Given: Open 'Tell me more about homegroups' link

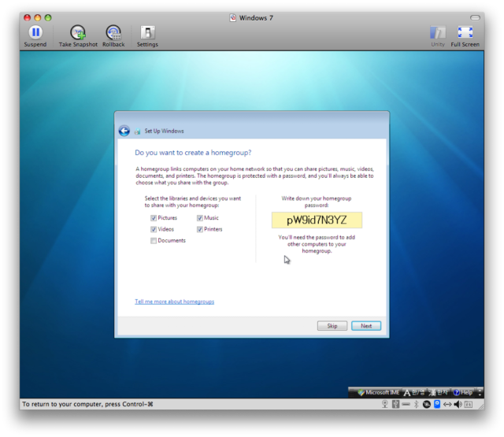Looking at the screenshot, I should (175, 302).
